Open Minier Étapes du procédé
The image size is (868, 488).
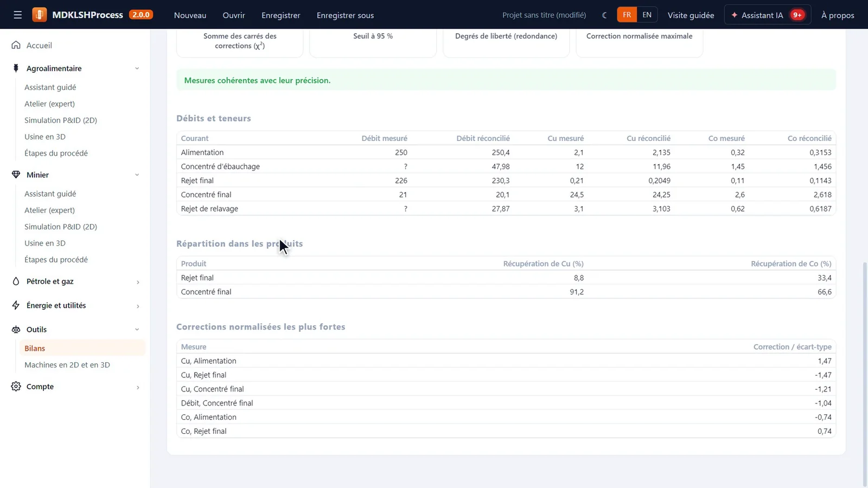56,260
